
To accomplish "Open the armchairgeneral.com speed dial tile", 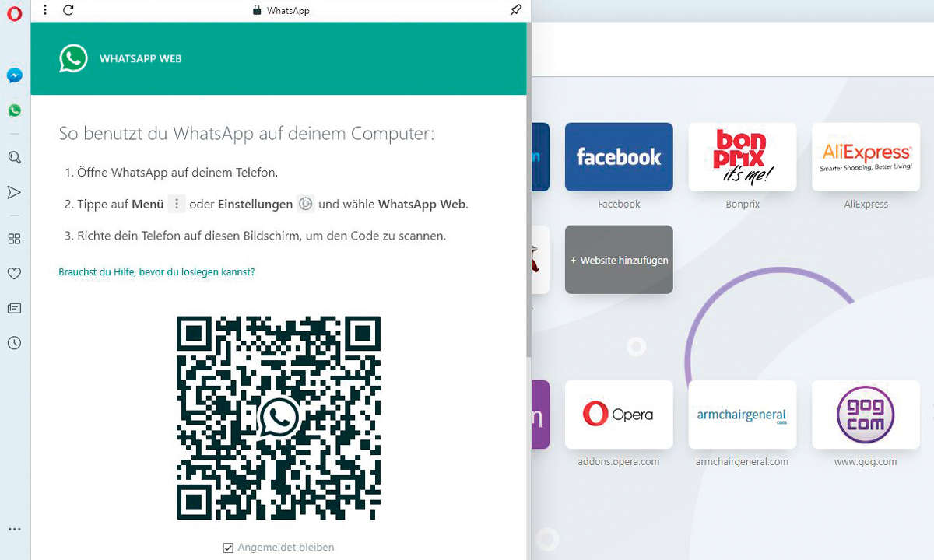I will click(743, 415).
